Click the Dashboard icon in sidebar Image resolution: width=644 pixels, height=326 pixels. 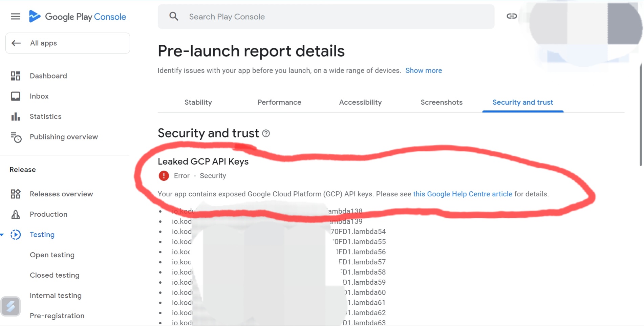coord(16,76)
